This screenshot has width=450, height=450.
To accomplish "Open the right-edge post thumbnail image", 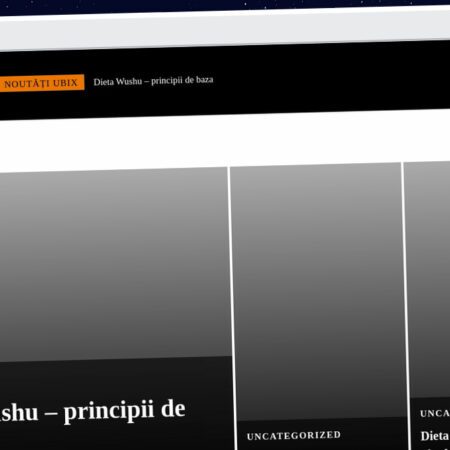I will (x=428, y=279).
